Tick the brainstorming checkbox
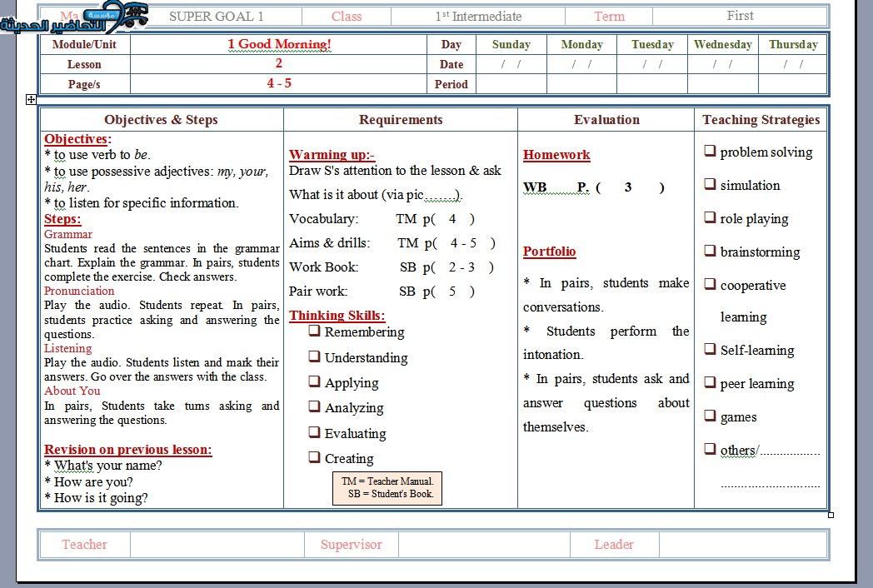Image resolution: width=873 pixels, height=588 pixels. coord(710,251)
